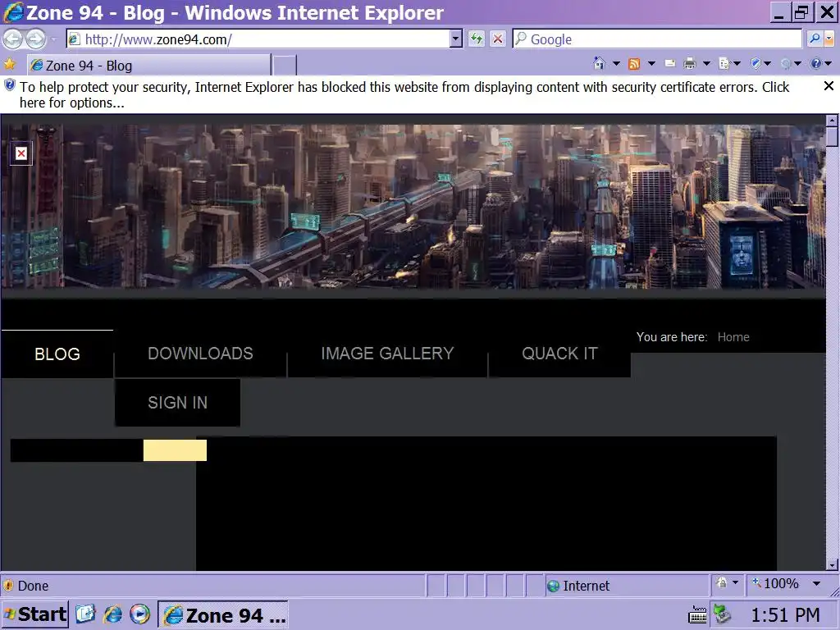
Task: Launch Windows Media Player quick launch icon
Action: (139, 614)
